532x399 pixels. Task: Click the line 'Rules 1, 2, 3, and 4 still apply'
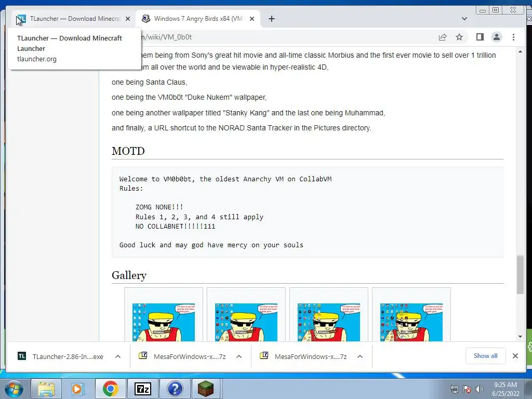point(199,217)
